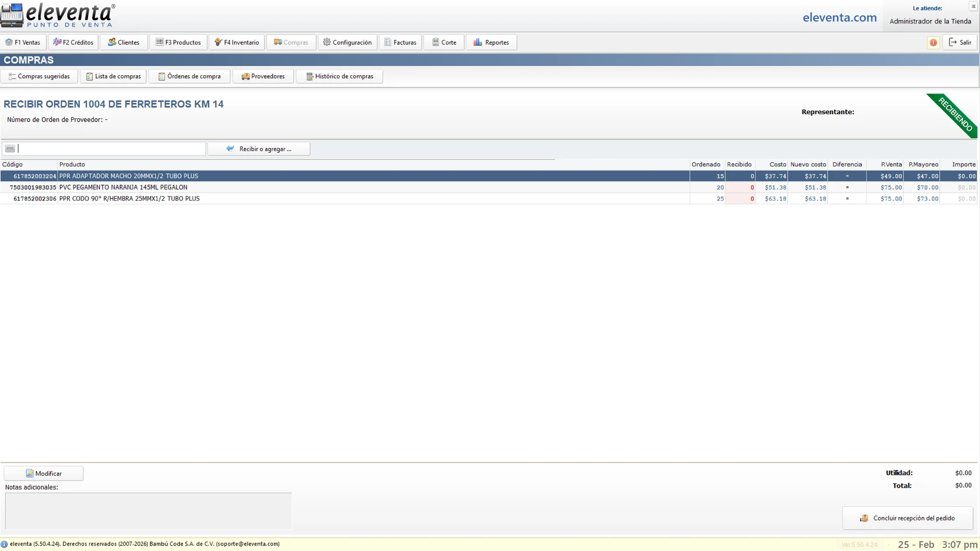The width and height of the screenshot is (980, 551).
Task: Open F2 Créditos module
Action: (x=73, y=42)
